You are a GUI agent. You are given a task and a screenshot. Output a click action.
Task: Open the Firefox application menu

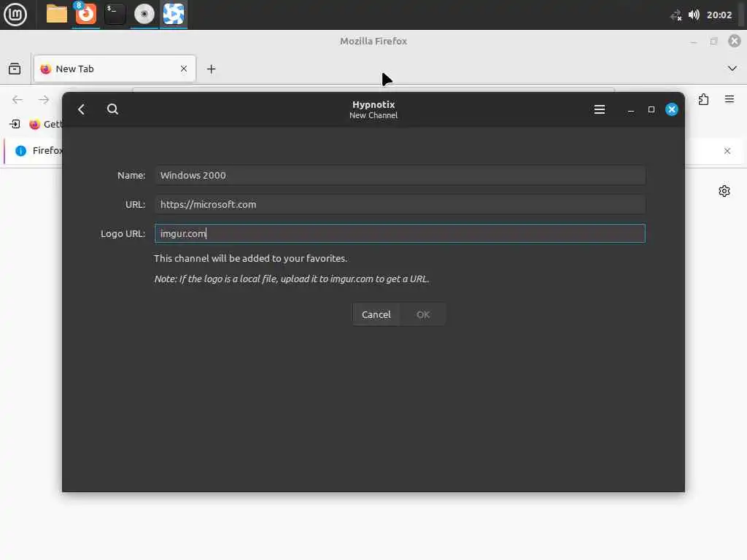point(729,99)
